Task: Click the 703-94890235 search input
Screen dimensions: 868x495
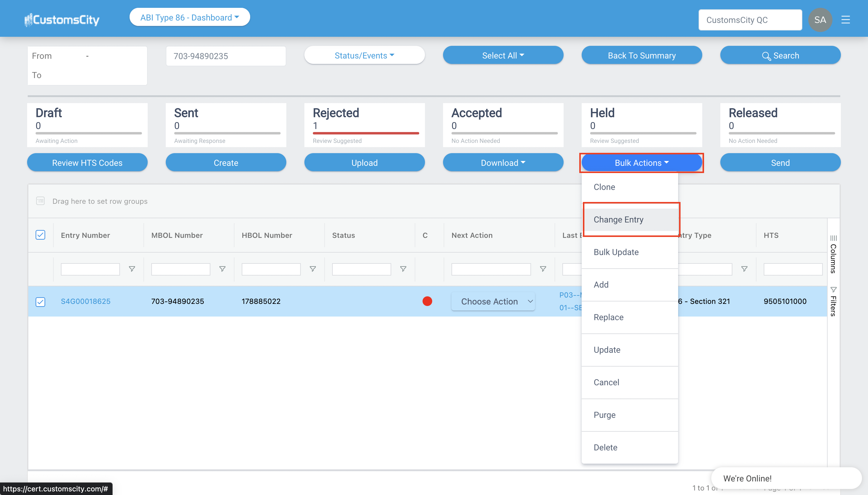Action: click(x=226, y=56)
